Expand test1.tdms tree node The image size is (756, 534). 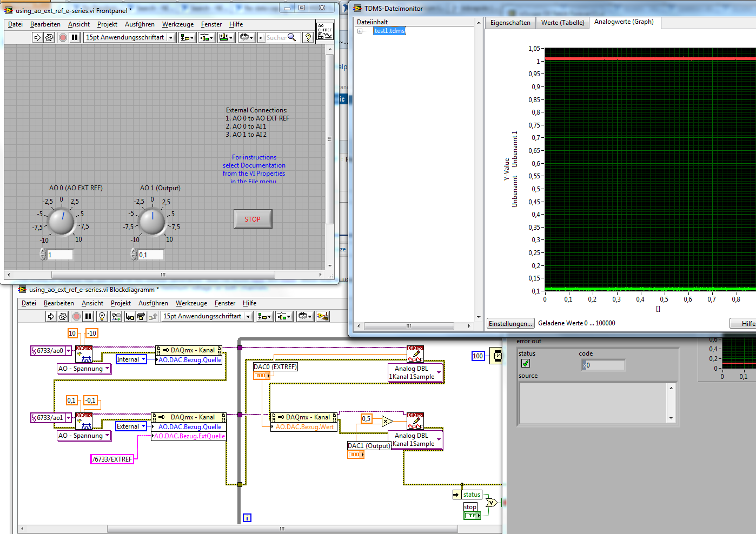click(360, 31)
